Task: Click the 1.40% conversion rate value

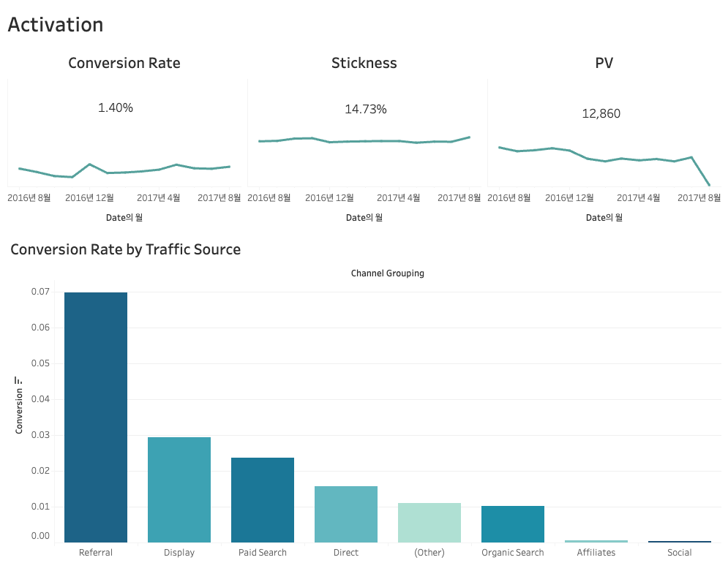Action: click(116, 108)
